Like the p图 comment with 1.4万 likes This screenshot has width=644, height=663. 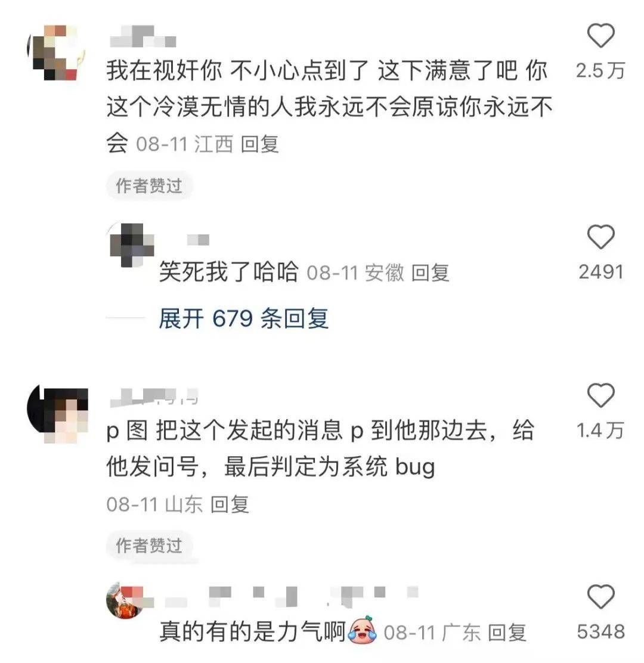click(600, 395)
